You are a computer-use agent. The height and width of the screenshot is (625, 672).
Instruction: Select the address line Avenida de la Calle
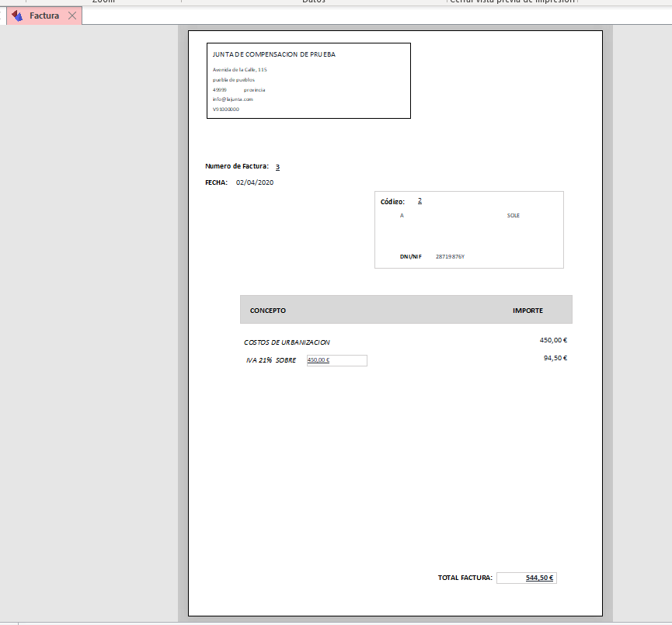pos(239,70)
